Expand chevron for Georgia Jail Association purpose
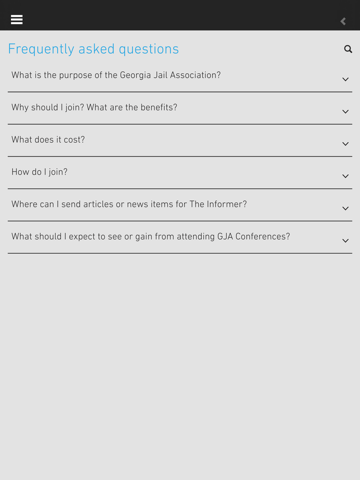Image resolution: width=360 pixels, height=480 pixels. pos(346,79)
